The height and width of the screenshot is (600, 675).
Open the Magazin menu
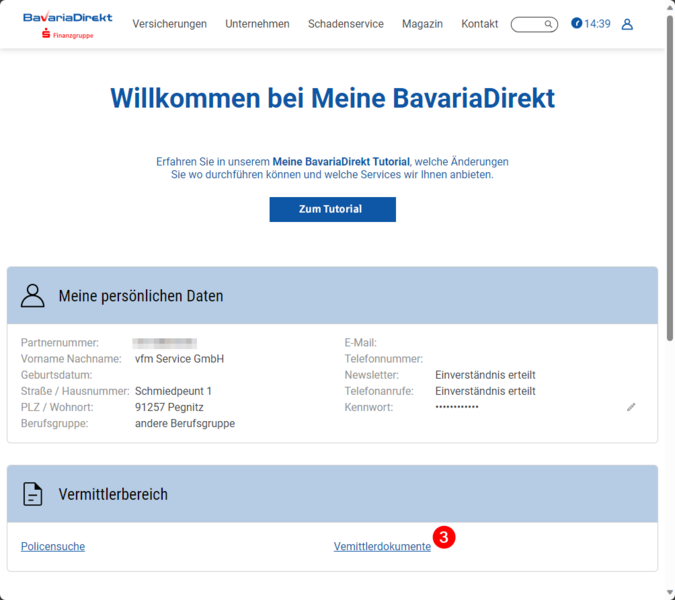(x=422, y=24)
